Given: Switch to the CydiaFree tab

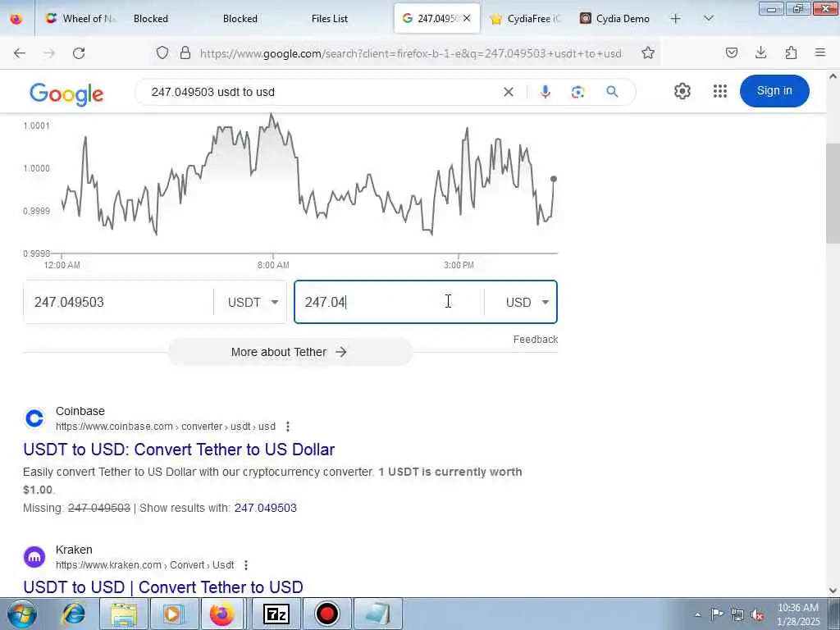Looking at the screenshot, I should (526, 18).
